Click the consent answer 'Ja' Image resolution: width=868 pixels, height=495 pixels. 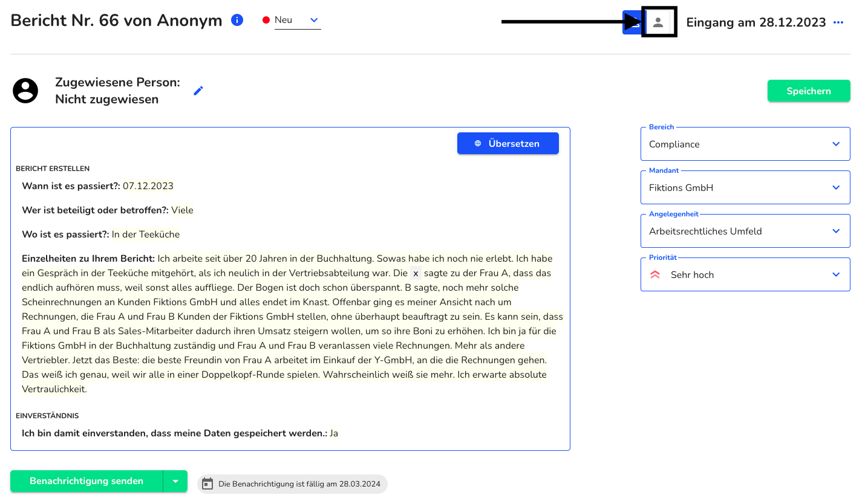[334, 433]
